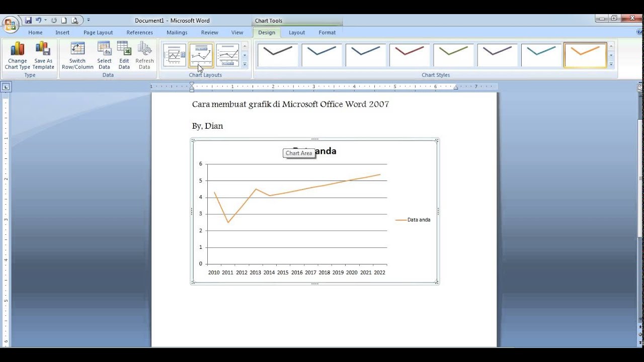Select the vertical value axis at 6
Viewport: 644px width, 362px height.
[x=201, y=164]
